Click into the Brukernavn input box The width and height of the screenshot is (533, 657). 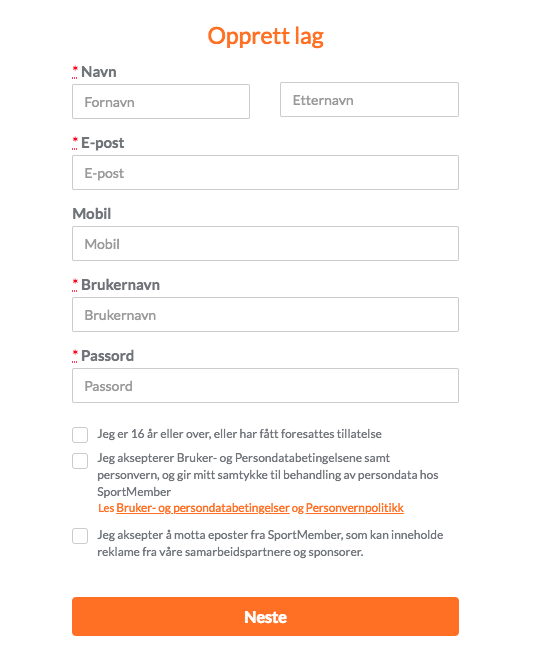pos(265,315)
